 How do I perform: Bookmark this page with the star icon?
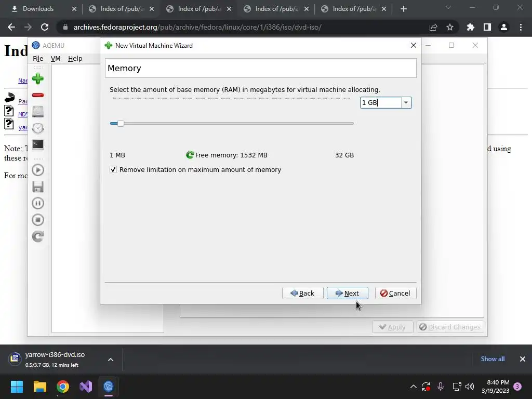point(450,27)
